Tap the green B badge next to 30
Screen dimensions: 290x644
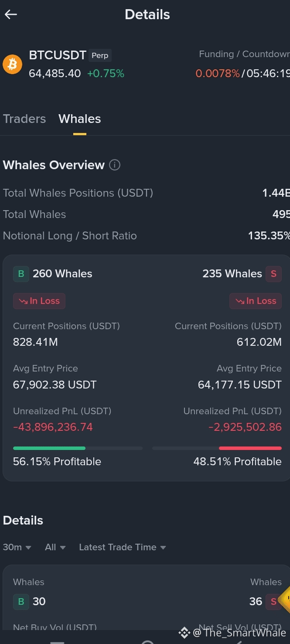click(21, 602)
